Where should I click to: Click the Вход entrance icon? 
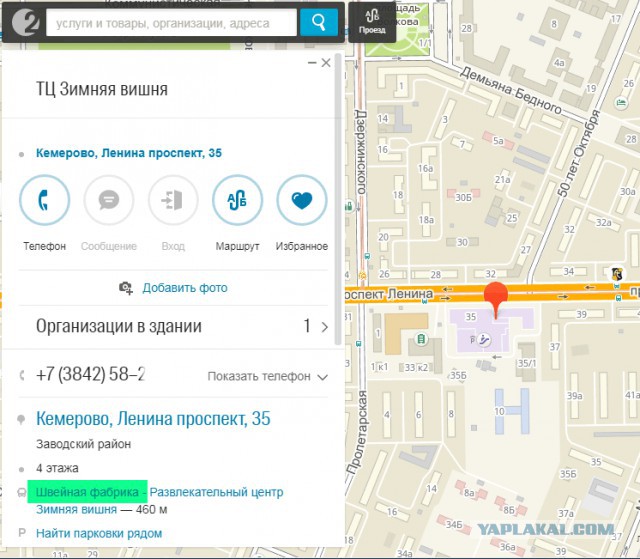click(173, 200)
